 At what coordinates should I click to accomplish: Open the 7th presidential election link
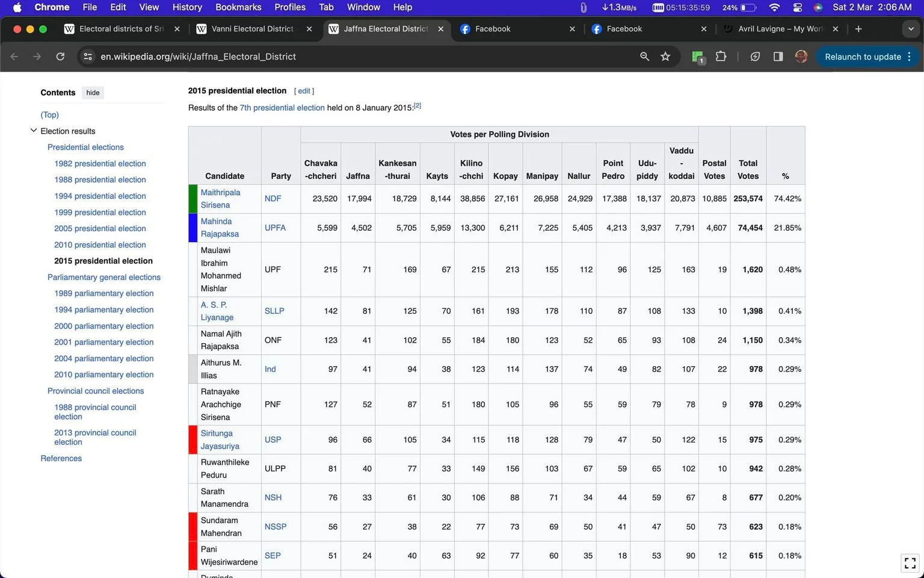(282, 108)
